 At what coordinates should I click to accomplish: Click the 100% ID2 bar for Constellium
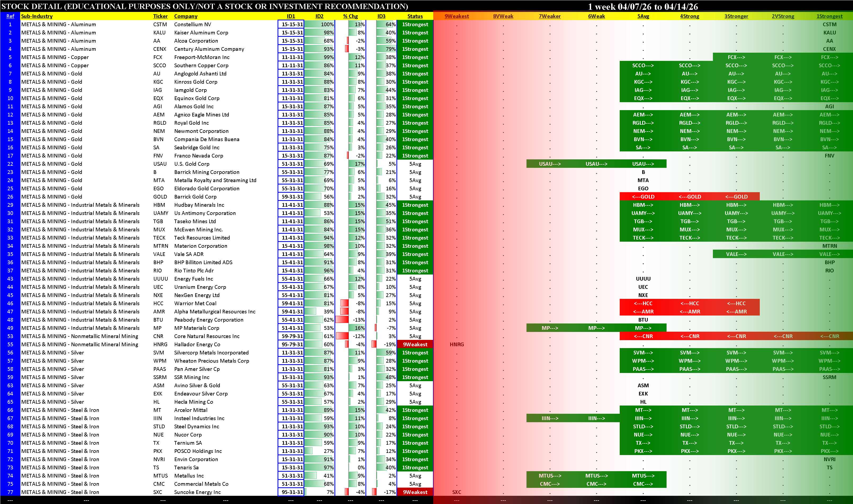319,24
